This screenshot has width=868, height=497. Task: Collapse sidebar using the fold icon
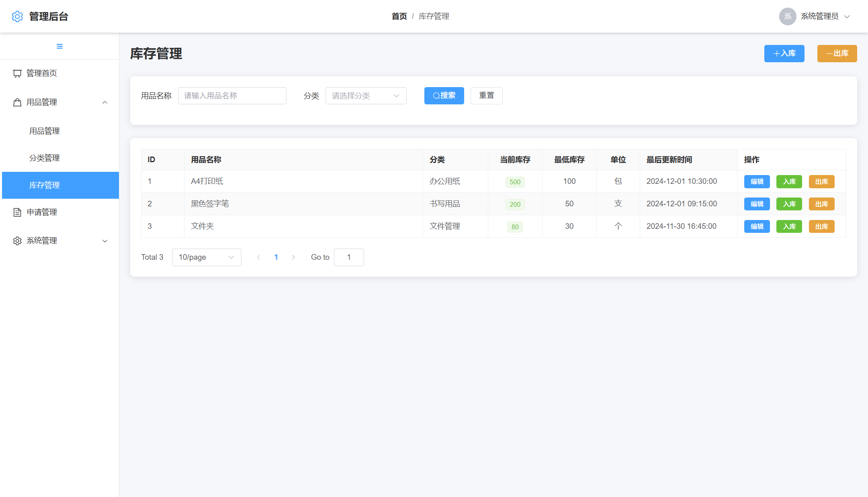click(x=59, y=47)
